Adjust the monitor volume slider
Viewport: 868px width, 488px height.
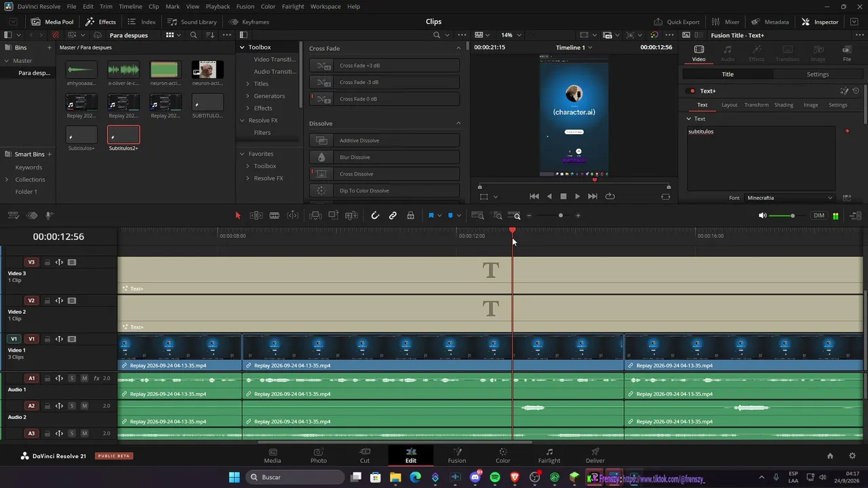[x=788, y=216]
